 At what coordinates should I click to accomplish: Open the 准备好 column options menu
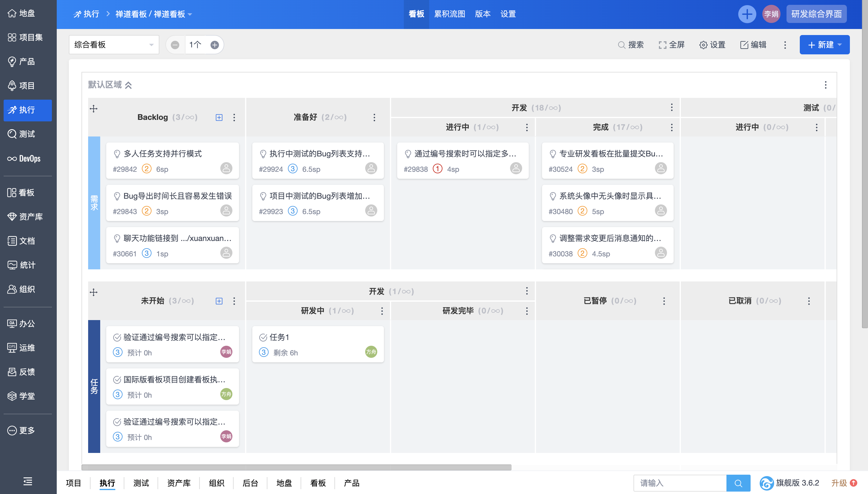(374, 117)
